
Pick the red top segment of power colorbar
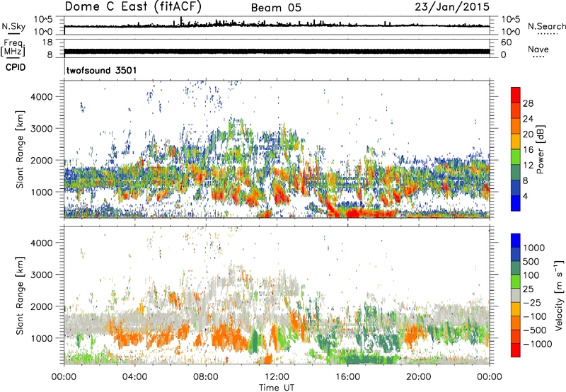click(516, 96)
